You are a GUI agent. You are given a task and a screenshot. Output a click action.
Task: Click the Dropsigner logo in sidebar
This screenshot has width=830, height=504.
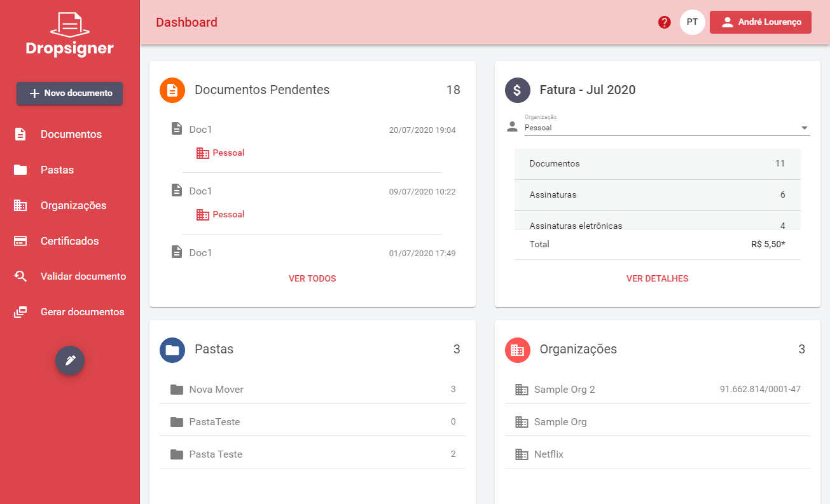click(70, 34)
